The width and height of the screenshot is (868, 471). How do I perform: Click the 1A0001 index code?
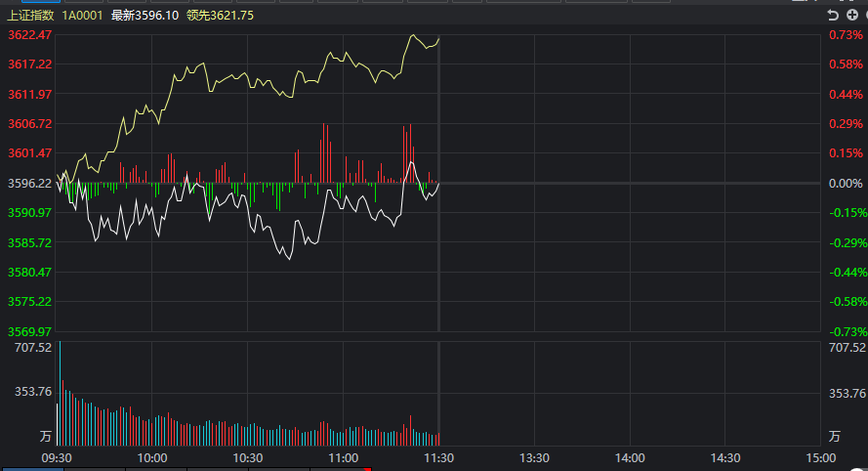pos(81,16)
